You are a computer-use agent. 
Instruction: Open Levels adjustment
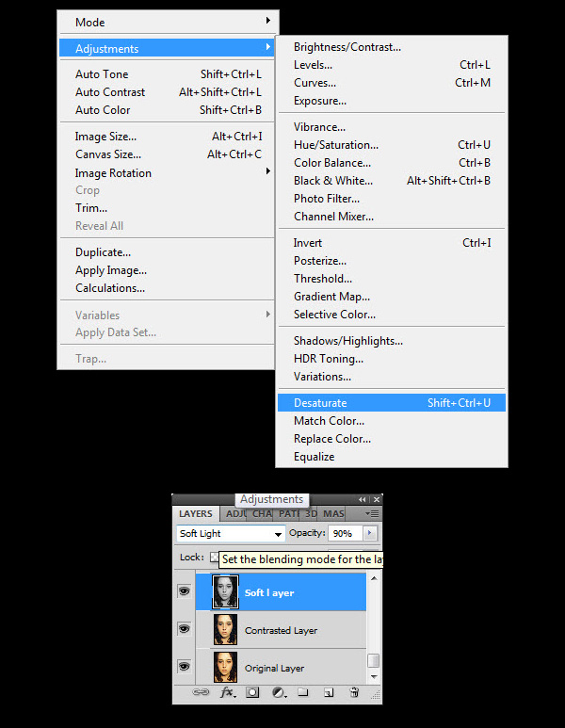click(x=392, y=65)
